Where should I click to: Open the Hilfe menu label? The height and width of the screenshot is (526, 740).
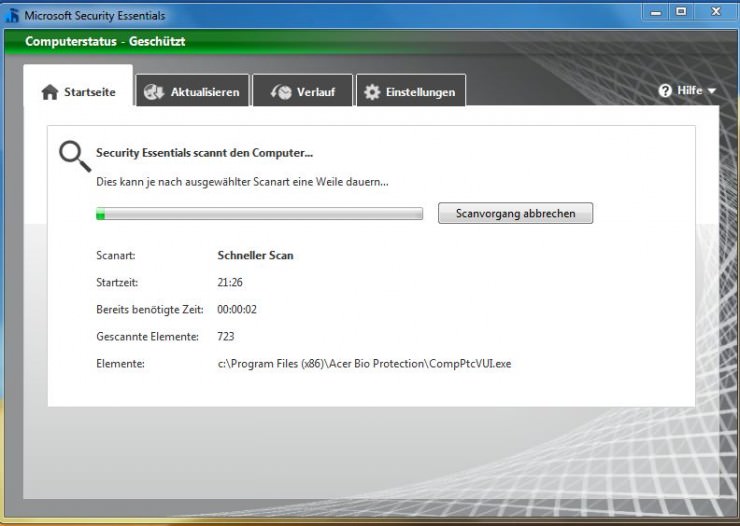pos(690,90)
